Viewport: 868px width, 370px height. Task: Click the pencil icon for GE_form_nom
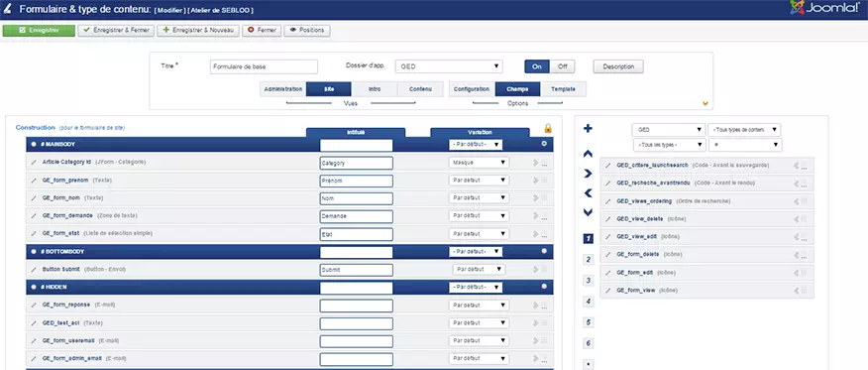pos(34,197)
